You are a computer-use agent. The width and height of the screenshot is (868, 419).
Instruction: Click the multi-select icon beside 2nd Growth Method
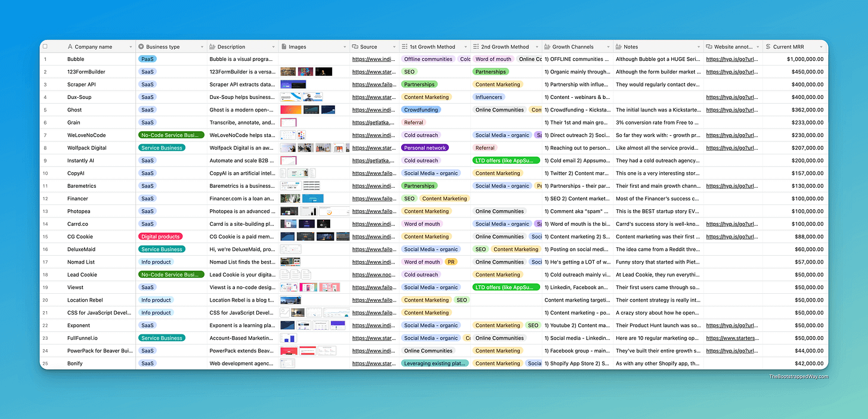tap(476, 46)
